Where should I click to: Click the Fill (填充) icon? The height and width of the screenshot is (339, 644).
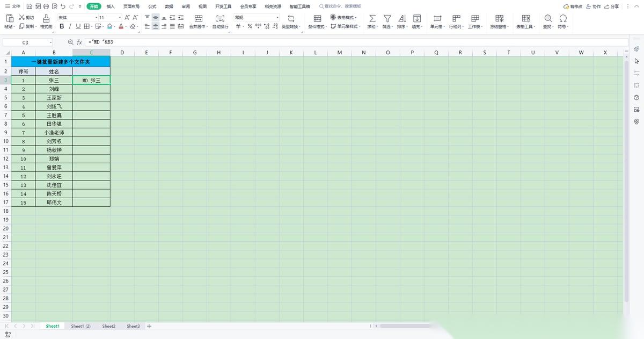pyautogui.click(x=417, y=18)
